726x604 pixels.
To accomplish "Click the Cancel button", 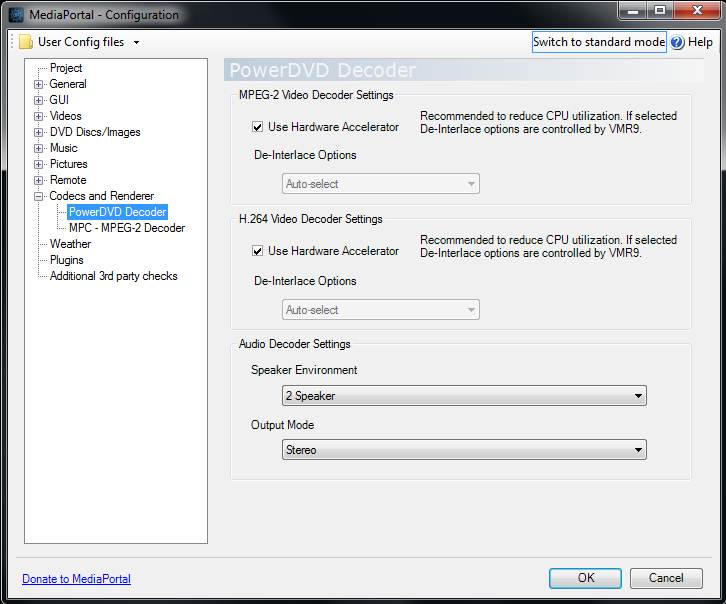I will (666, 578).
